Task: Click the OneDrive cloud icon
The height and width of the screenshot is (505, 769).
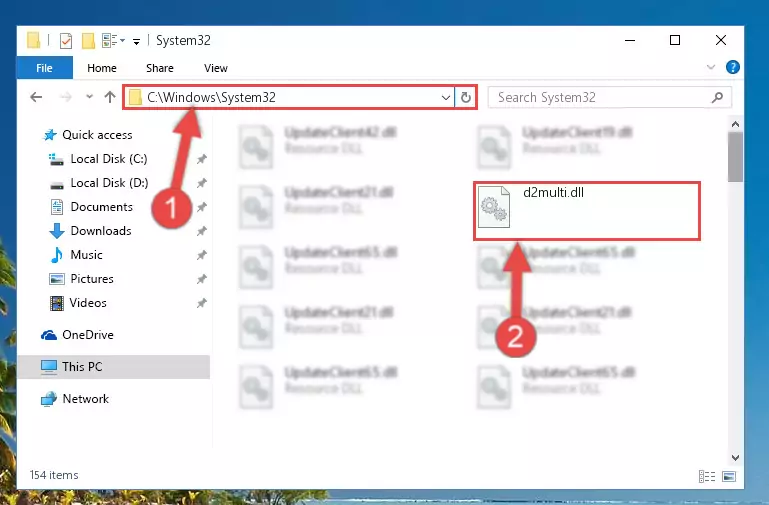Action: click(x=49, y=335)
